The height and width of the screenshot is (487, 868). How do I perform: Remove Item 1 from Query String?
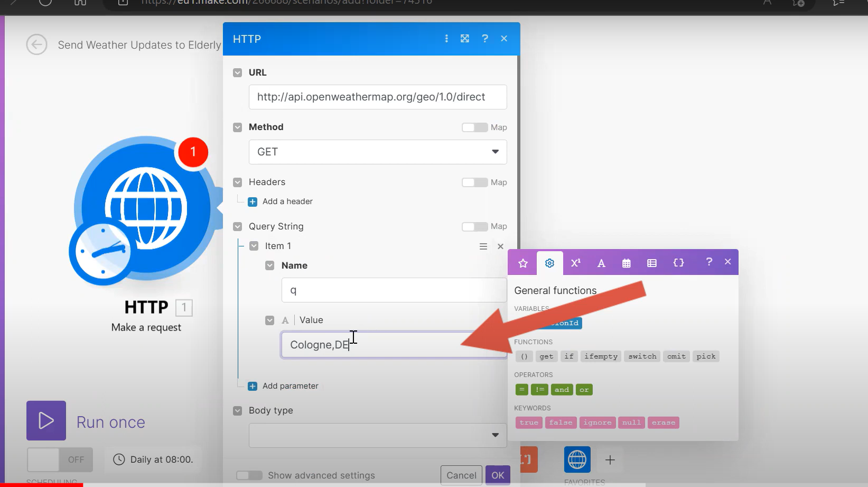tap(500, 246)
